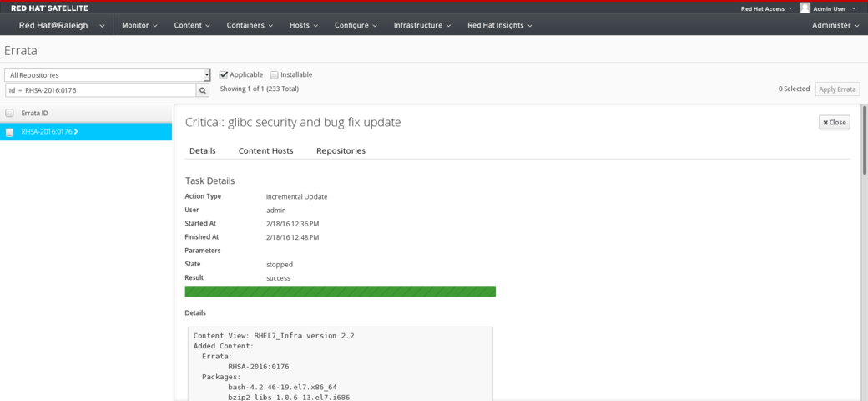This screenshot has width=868, height=401.
Task: Open the Hosts menu
Action: click(303, 25)
